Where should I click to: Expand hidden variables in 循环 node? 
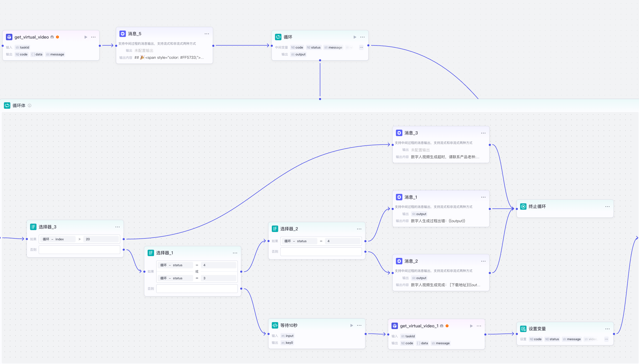361,47
